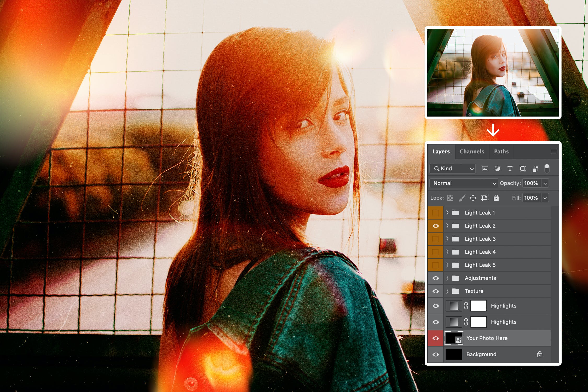Screen dimensions: 588x392
Task: Switch to the Paths tab
Action: 501,152
